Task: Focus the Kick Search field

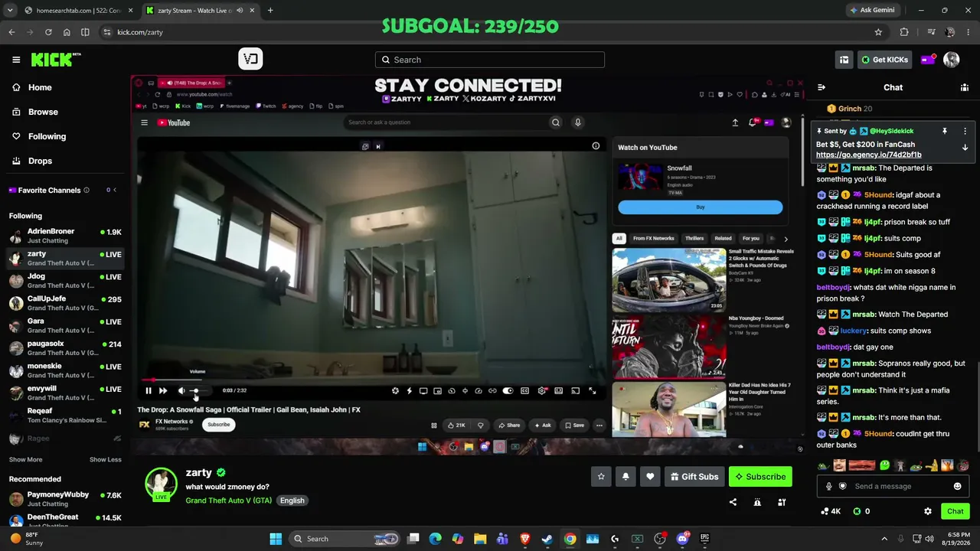Action: pos(490,60)
